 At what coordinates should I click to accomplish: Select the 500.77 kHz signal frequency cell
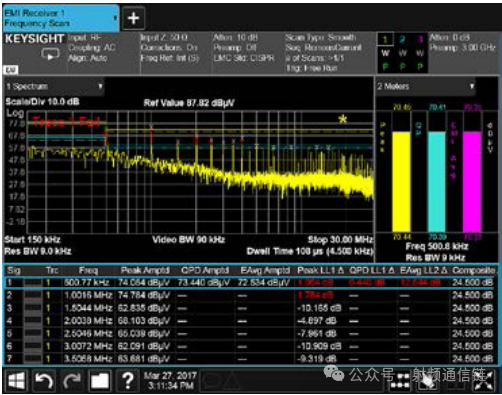click(x=87, y=283)
